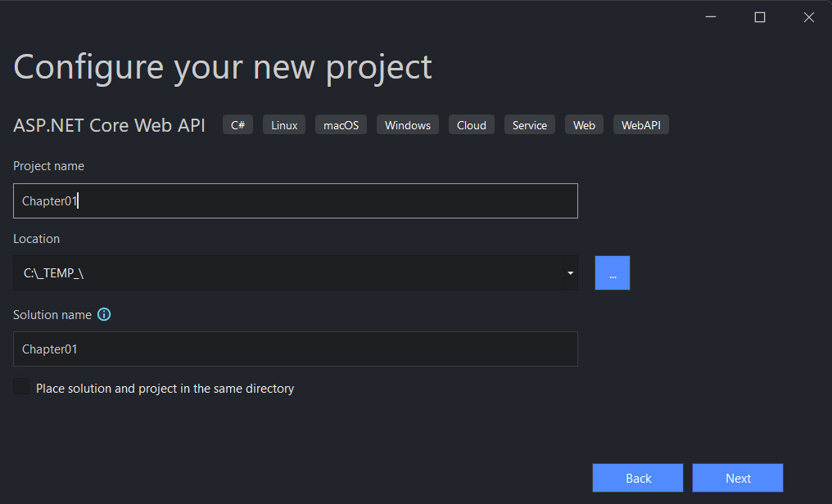Click the Web project type tag
Image resolution: width=832 pixels, height=504 pixels.
(584, 125)
